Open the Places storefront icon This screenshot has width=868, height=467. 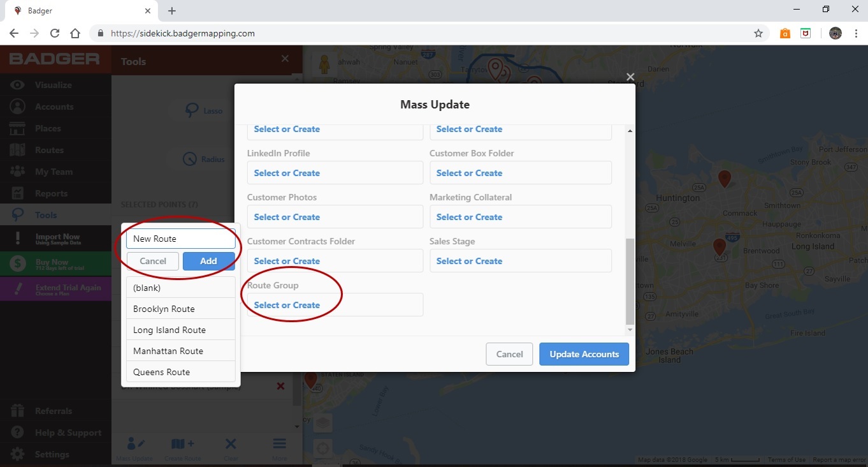coord(18,128)
